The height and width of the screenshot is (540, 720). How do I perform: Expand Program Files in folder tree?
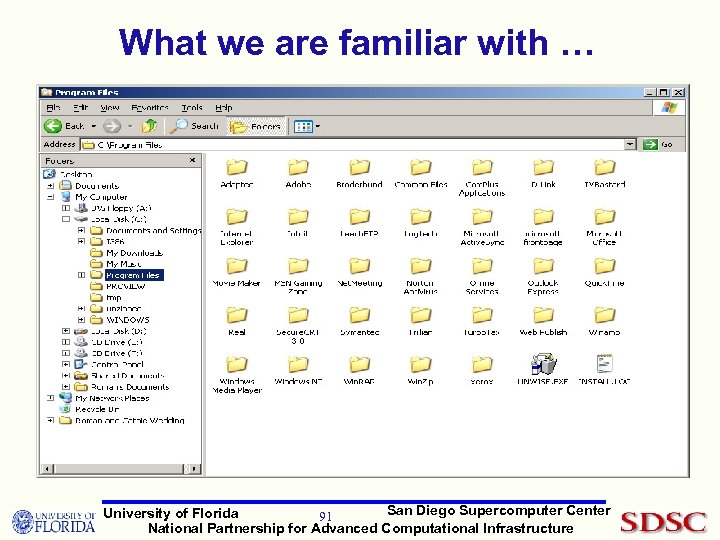[81, 275]
